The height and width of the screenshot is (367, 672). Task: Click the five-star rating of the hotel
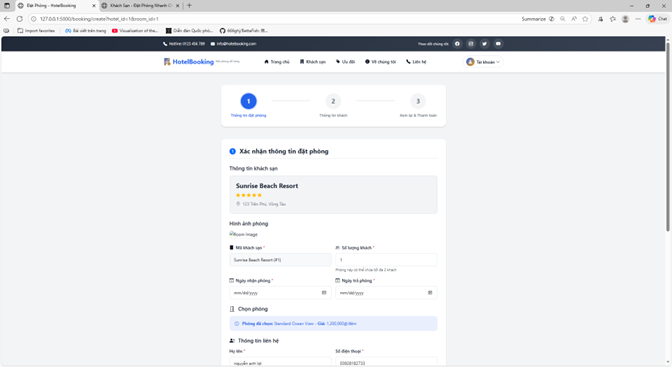point(249,195)
